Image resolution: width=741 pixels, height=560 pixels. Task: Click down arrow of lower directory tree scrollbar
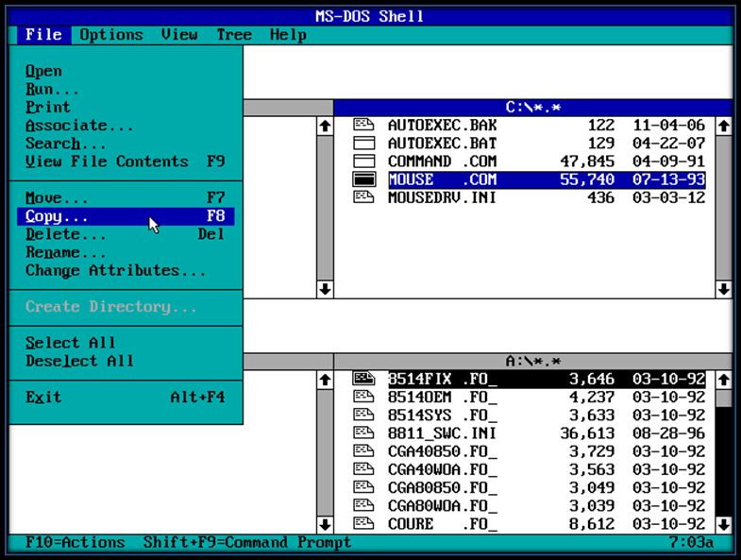[325, 524]
